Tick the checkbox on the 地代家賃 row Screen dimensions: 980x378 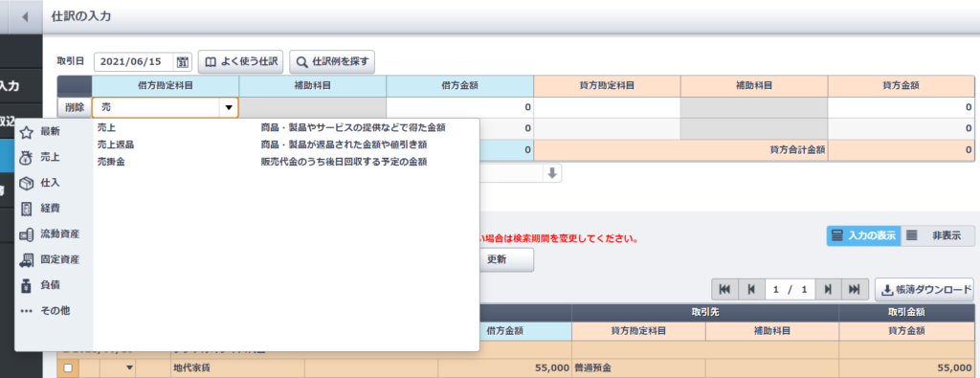click(x=68, y=368)
